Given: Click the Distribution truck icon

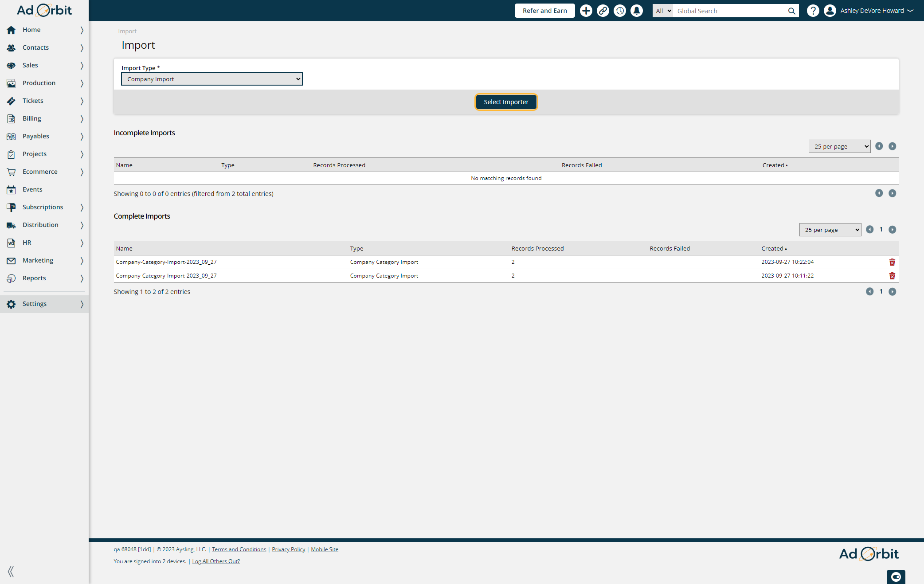Looking at the screenshot, I should pos(11,225).
